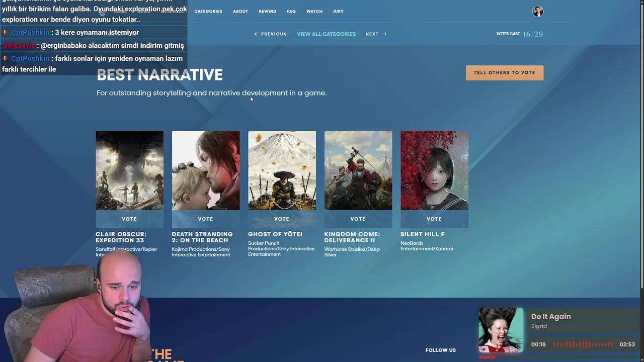Click the Sucker Punch Productions developer text
644x362 pixels.
pos(281,249)
